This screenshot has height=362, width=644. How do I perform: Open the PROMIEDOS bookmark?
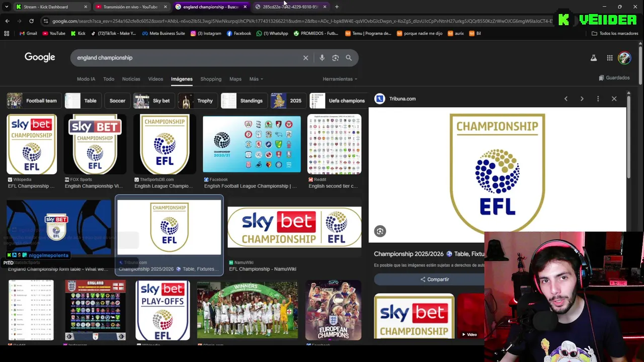[x=316, y=33]
